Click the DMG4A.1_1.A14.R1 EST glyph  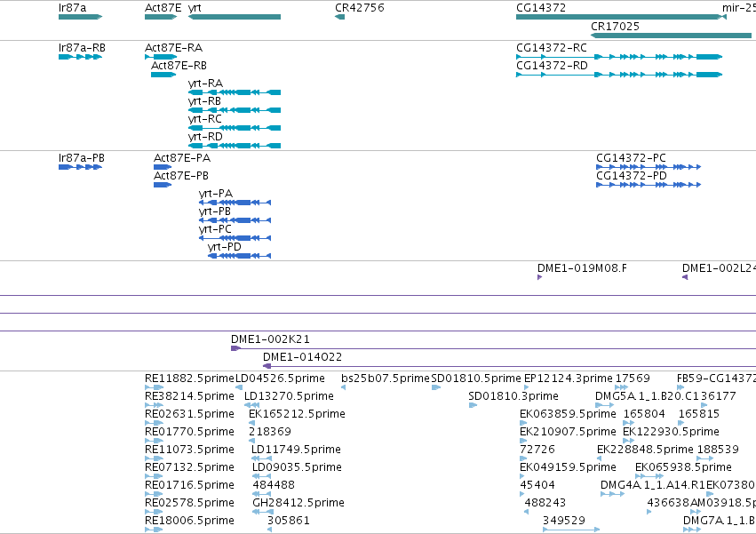613,494
